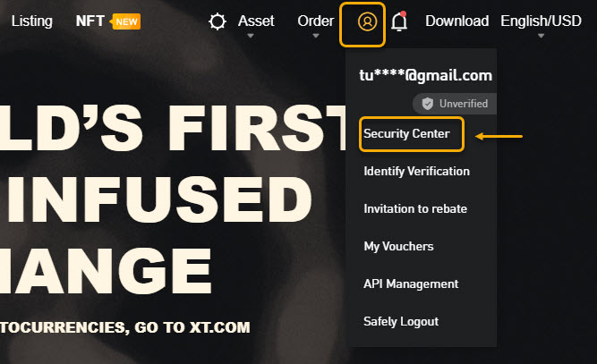Open Invitation to rebate
Image resolution: width=597 pixels, height=364 pixels.
click(x=415, y=208)
